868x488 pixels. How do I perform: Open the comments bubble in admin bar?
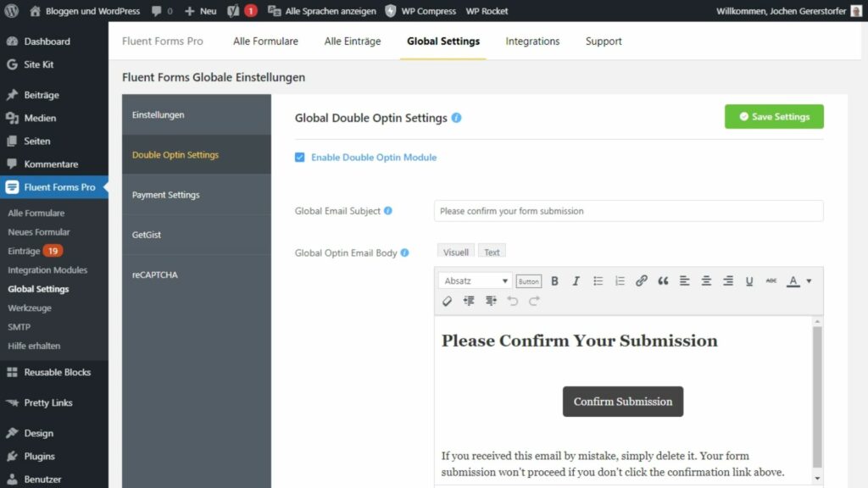tap(162, 10)
